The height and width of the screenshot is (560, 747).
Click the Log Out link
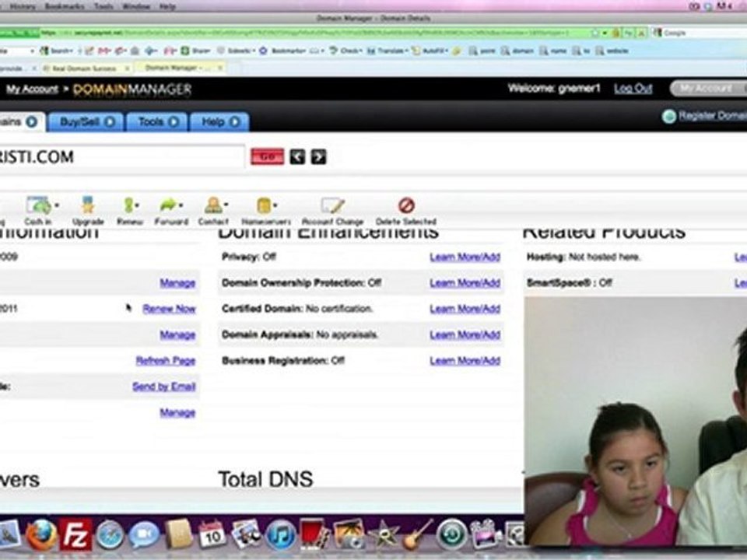pos(633,89)
